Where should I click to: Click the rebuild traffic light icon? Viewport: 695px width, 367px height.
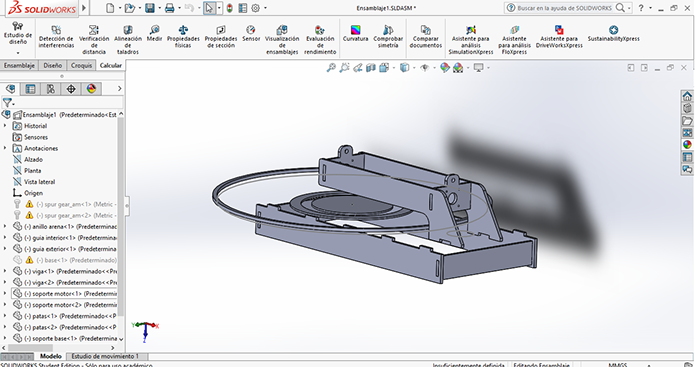click(230, 8)
